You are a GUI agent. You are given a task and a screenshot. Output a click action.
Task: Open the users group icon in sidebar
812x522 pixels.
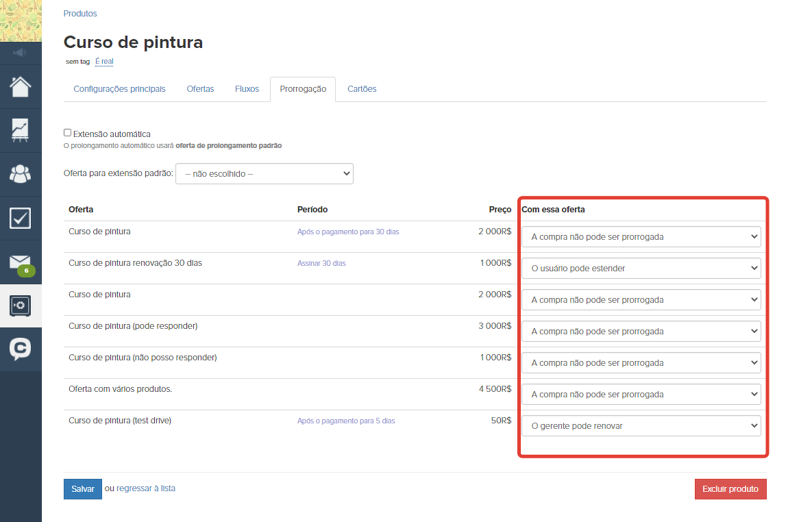pos(21,174)
